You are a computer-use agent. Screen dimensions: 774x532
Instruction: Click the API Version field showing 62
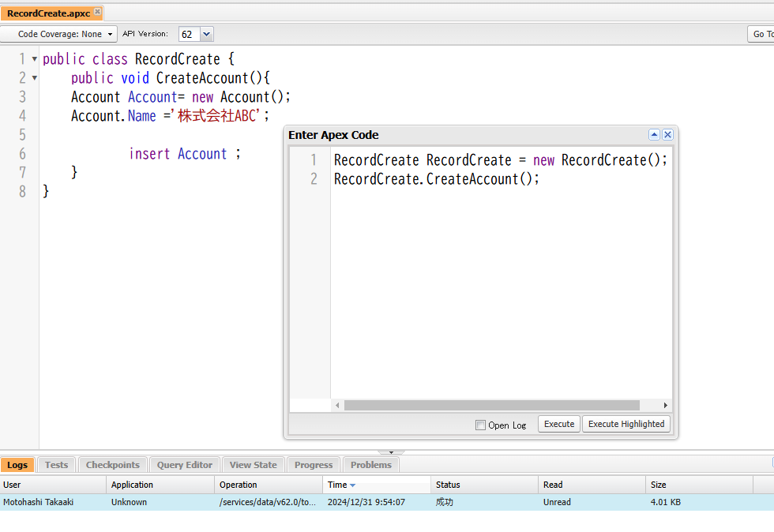pyautogui.click(x=190, y=34)
